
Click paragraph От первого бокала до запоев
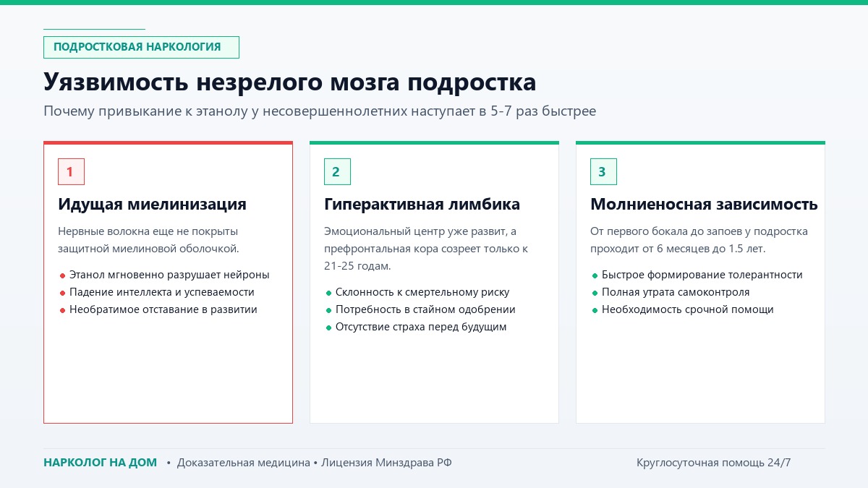tap(699, 240)
